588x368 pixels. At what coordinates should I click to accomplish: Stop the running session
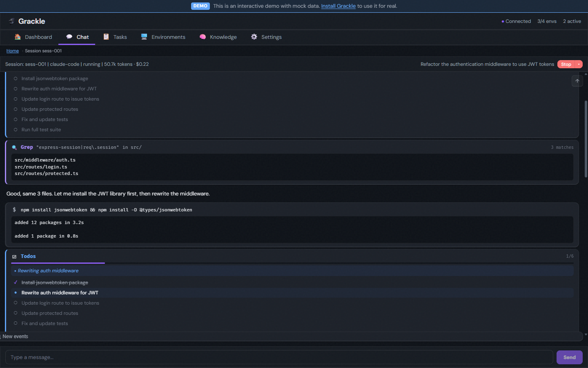[x=566, y=64]
